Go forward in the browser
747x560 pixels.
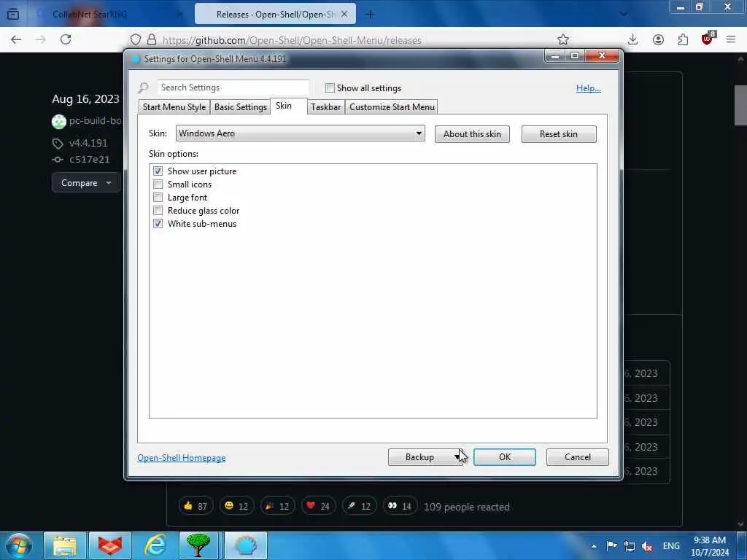point(41,39)
